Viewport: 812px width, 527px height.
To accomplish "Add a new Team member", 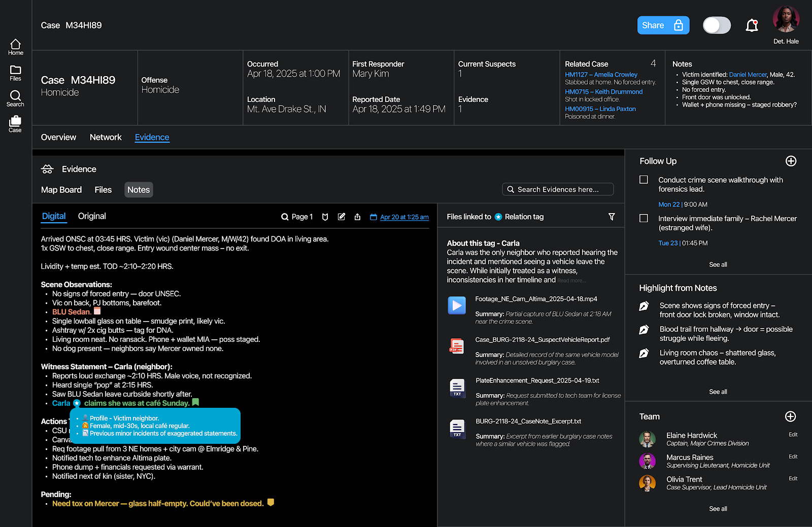I will click(x=790, y=416).
